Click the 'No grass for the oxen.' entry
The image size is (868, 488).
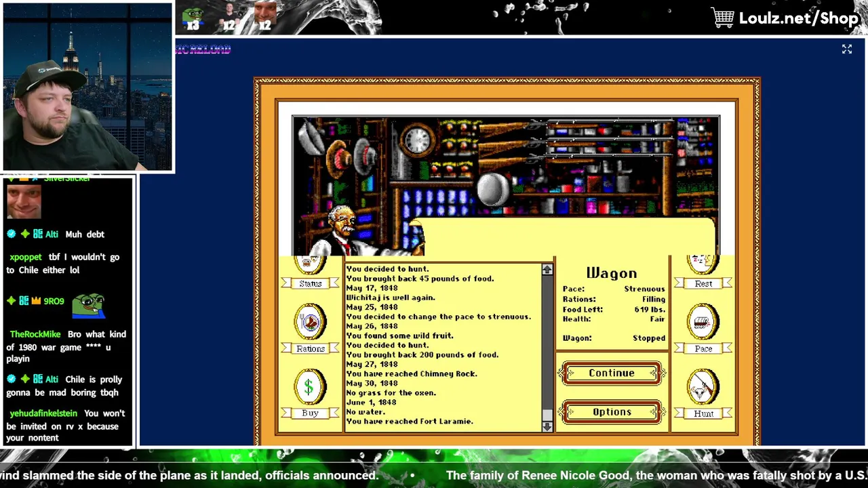tap(391, 392)
